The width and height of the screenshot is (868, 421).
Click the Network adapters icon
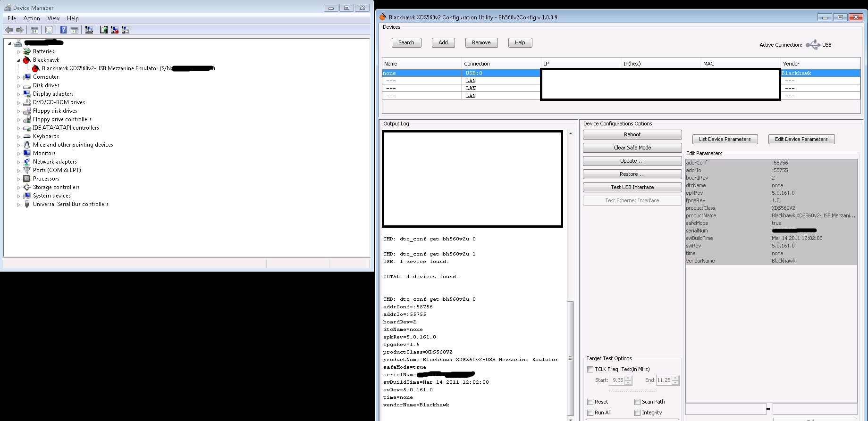27,162
